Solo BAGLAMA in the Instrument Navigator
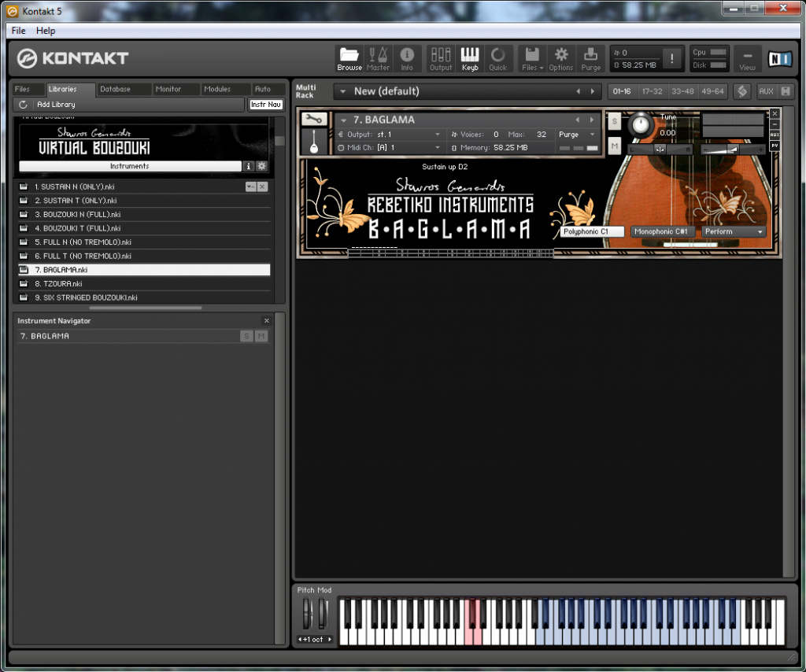 coord(246,336)
